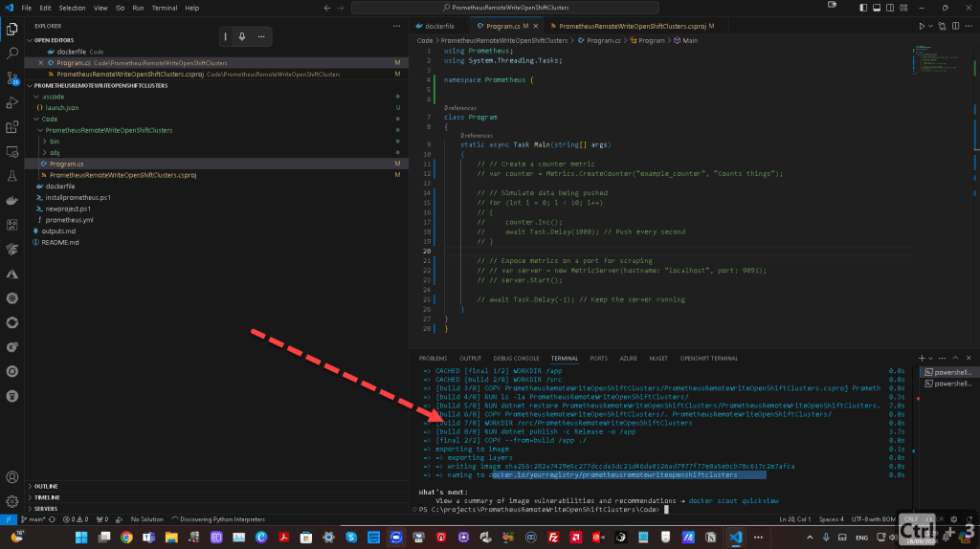
Task: Toggle the secondary side bar layout icon
Action: coord(890,8)
